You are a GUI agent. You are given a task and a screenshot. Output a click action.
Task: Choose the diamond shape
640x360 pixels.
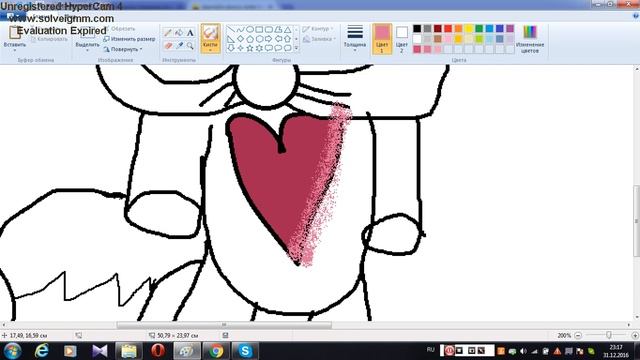(x=240, y=39)
